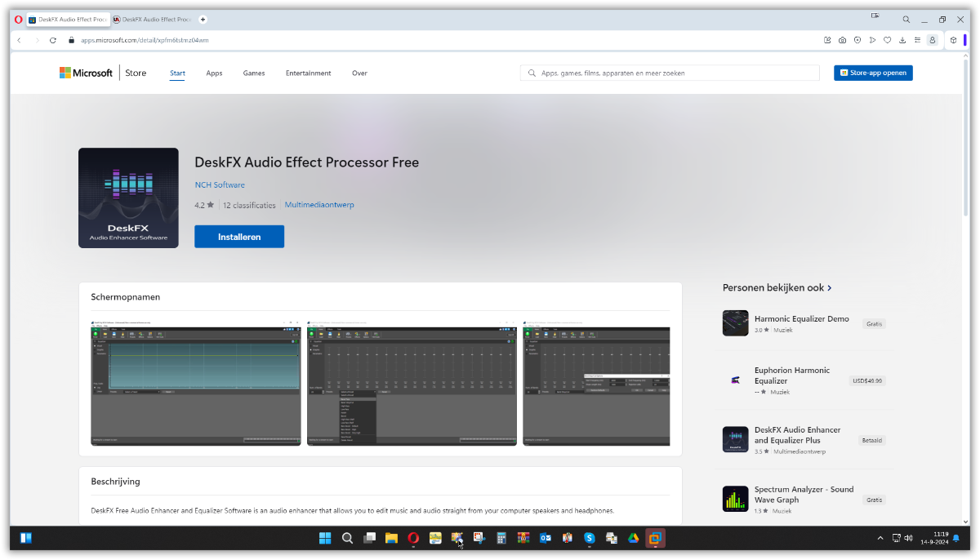
Task: Click the tab search magnifier in title bar
Action: [x=906, y=19]
